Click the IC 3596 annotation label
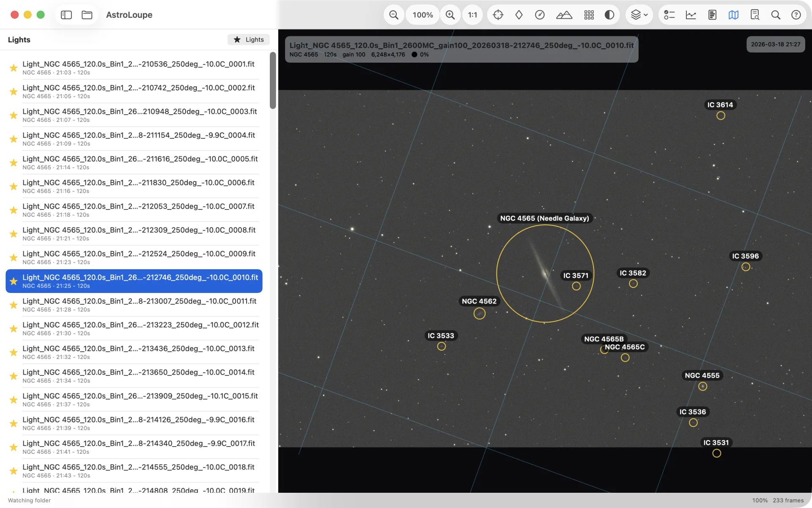Image resolution: width=812 pixels, height=508 pixels. tap(745, 256)
